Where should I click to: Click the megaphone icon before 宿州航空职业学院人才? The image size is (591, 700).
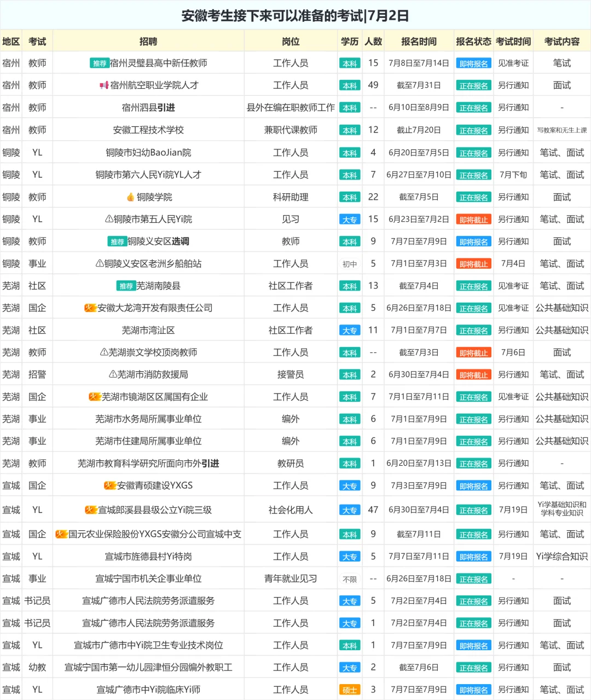pos(104,85)
